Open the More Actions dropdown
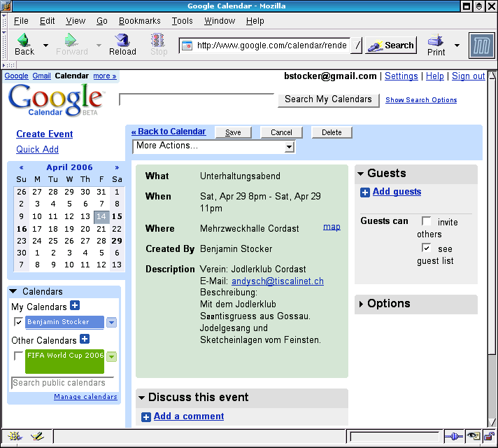The width and height of the screenshot is (498, 448). [214, 146]
